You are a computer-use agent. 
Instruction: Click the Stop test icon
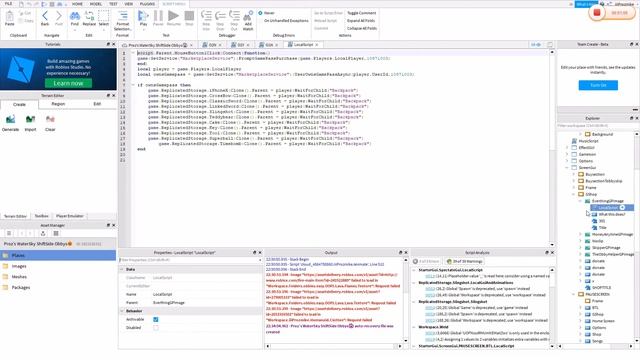tap(189, 16)
